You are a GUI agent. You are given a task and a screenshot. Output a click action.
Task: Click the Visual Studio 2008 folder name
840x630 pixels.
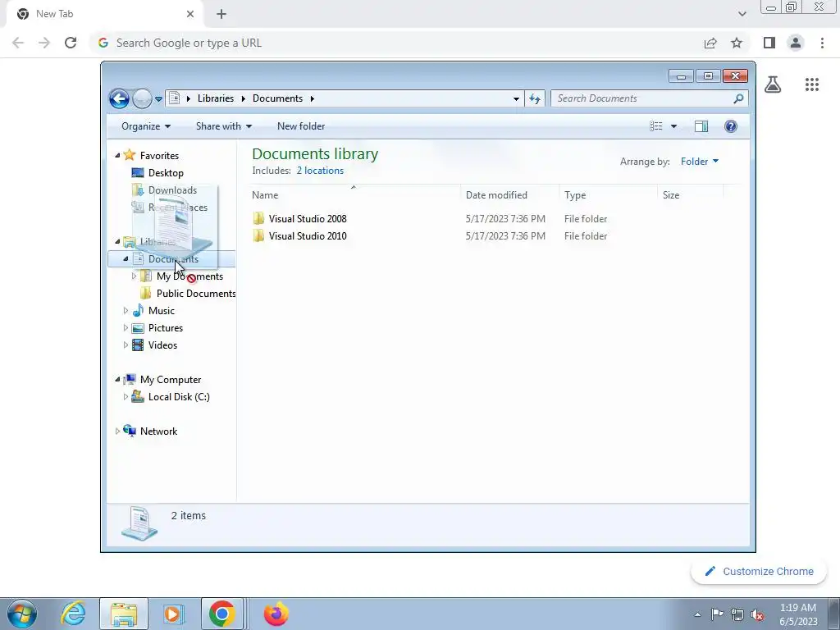tap(308, 218)
